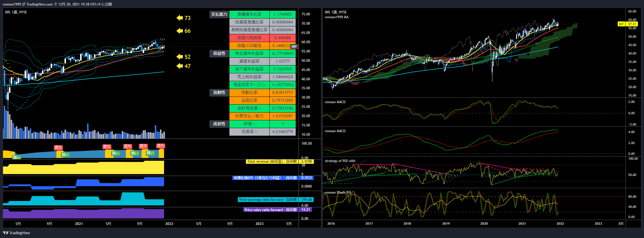
Task: Click the yellow arrow label 66
Action: pyautogui.click(x=183, y=31)
